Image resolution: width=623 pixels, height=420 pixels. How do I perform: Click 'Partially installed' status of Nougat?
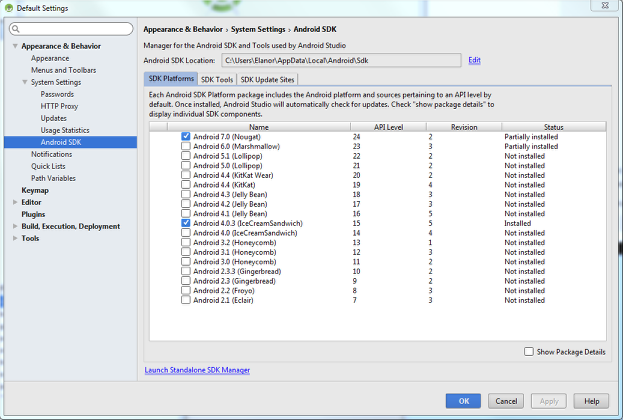(531, 137)
